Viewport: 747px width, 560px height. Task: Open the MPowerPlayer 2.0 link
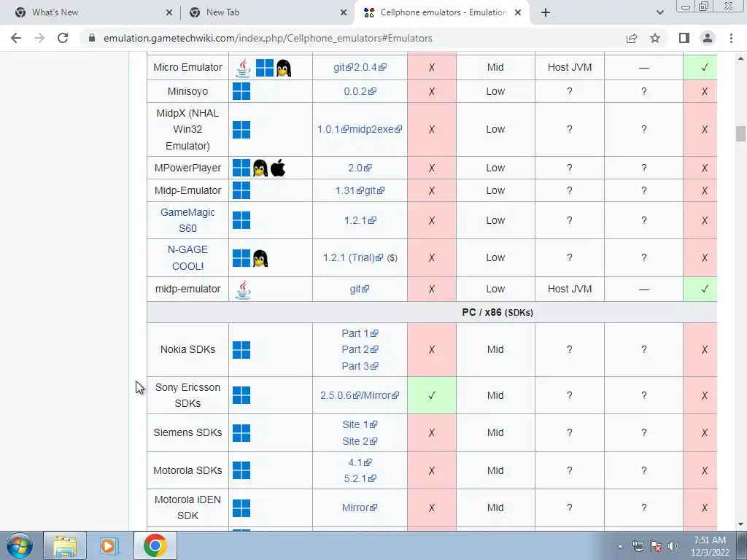[x=360, y=168]
